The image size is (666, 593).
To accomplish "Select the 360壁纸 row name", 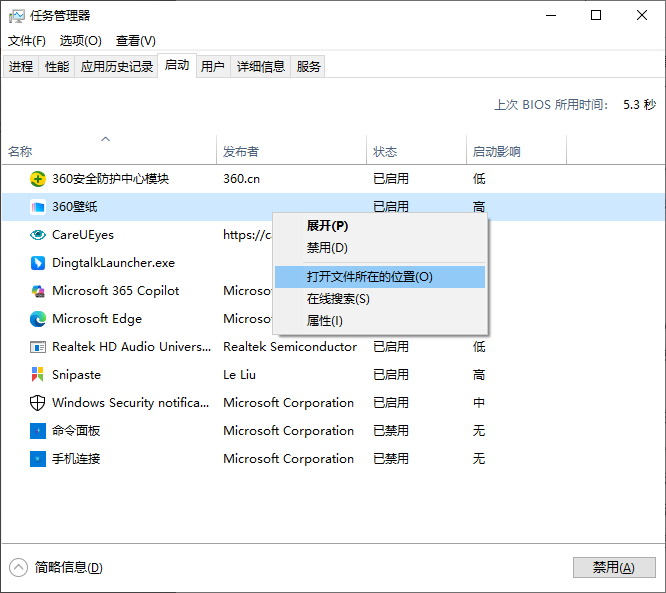I will click(75, 207).
